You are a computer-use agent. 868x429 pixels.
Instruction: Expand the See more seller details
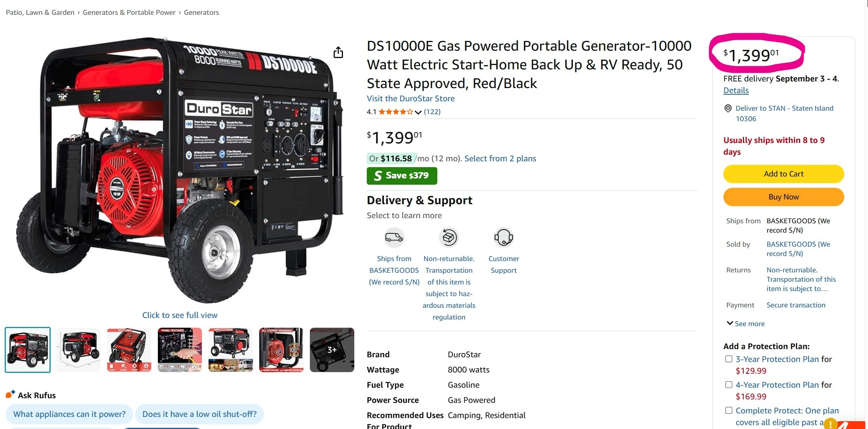tap(746, 323)
